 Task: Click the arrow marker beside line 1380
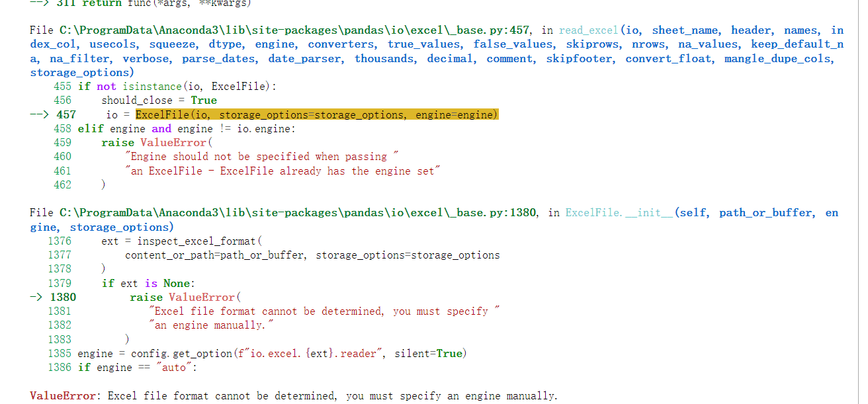(36, 297)
